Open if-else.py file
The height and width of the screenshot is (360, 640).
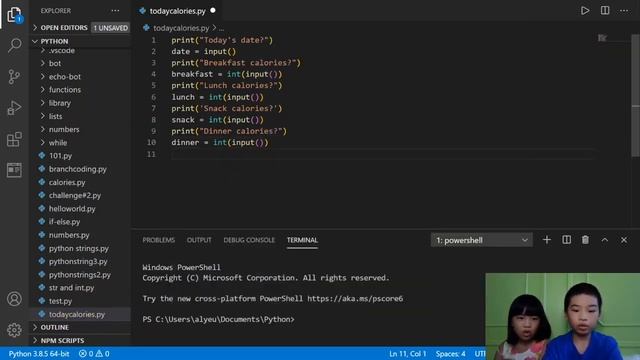click(x=64, y=222)
